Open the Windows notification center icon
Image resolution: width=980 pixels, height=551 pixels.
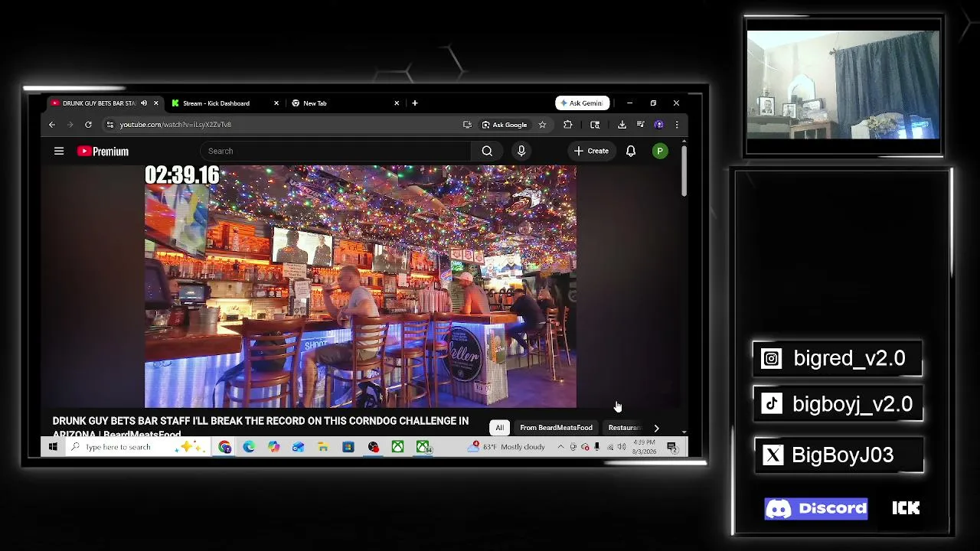coord(671,447)
